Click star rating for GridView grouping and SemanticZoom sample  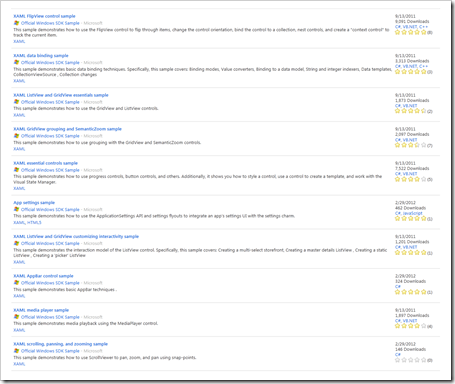410,145
